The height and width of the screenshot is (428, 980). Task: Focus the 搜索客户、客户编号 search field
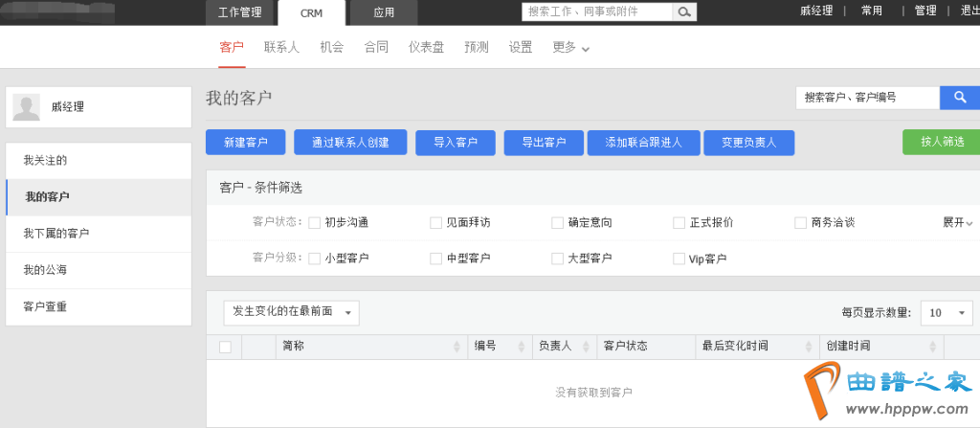click(x=867, y=98)
